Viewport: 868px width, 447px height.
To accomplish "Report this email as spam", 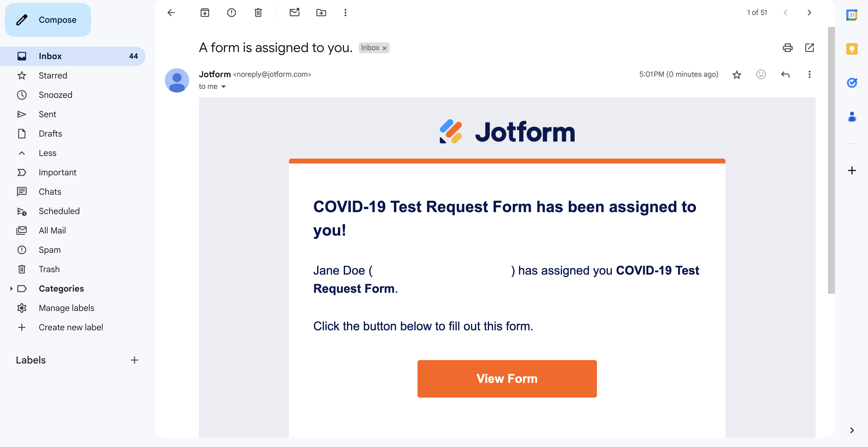I will [x=232, y=13].
